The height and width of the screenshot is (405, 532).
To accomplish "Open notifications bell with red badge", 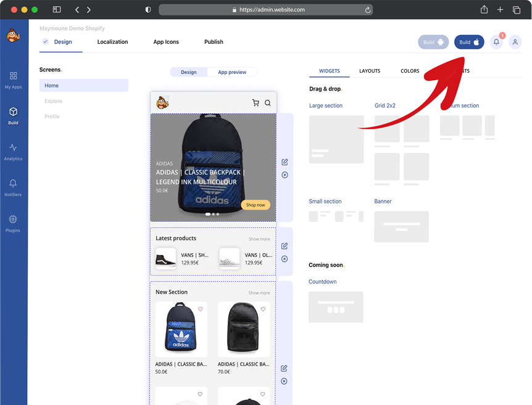I will [x=496, y=42].
